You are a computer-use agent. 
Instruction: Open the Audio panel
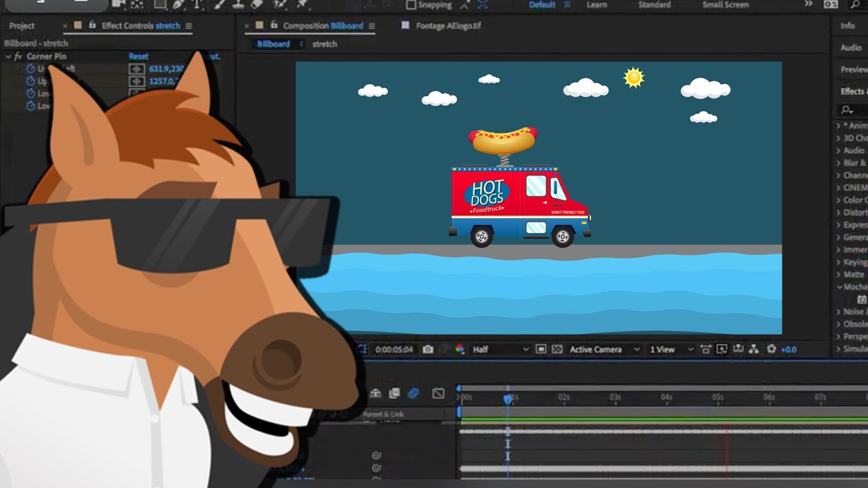[851, 47]
